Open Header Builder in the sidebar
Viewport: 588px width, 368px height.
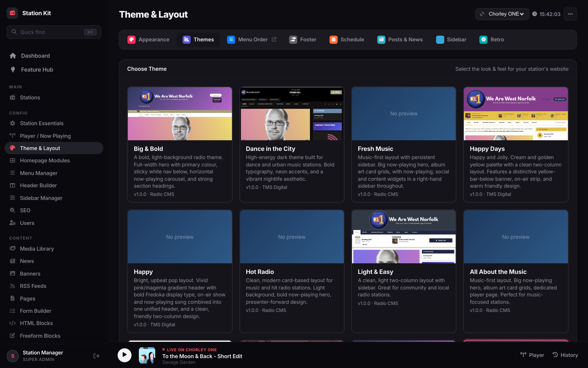(38, 185)
